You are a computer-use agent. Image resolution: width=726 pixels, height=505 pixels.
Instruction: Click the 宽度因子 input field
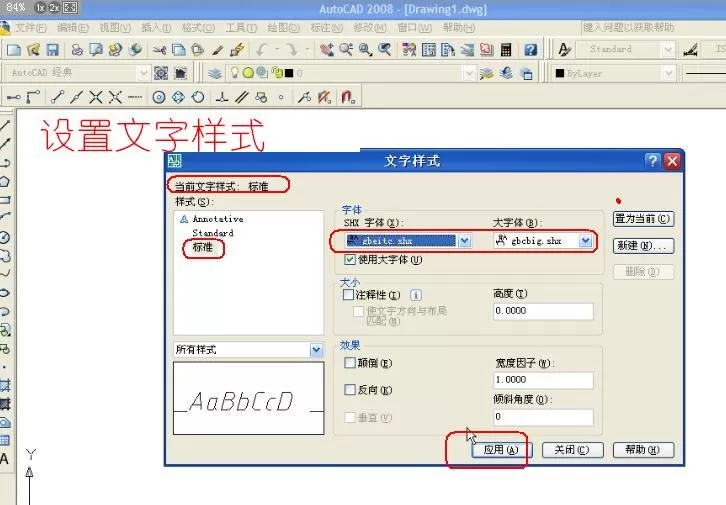tap(543, 380)
